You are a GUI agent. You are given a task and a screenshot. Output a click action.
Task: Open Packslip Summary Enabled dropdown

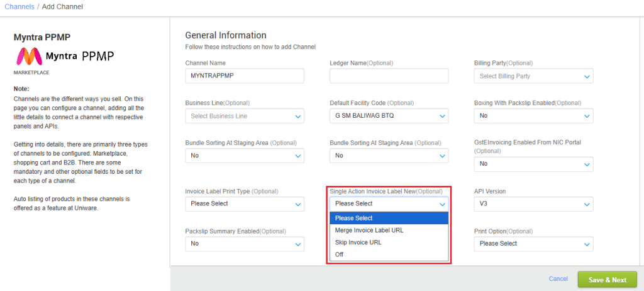(x=245, y=244)
